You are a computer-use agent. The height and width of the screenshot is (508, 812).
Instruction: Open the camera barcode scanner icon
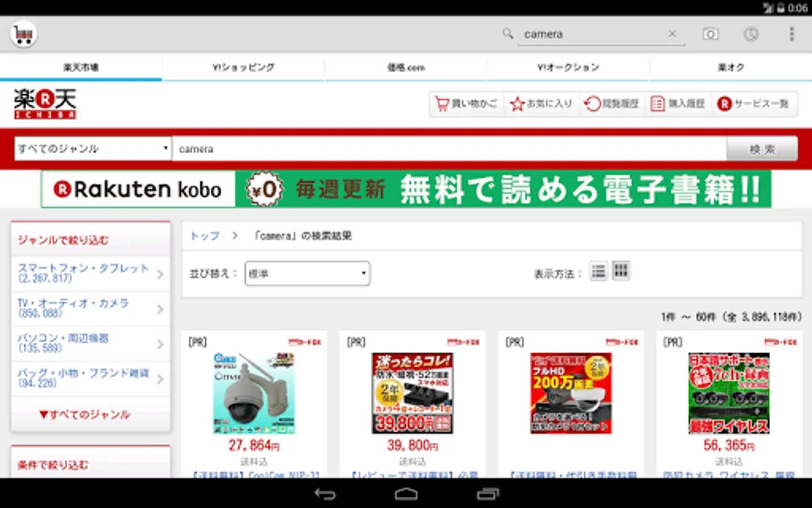tap(710, 34)
